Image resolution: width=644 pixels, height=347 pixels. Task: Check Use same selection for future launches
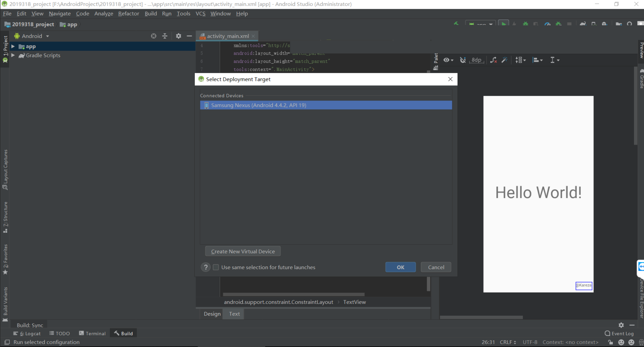click(216, 267)
